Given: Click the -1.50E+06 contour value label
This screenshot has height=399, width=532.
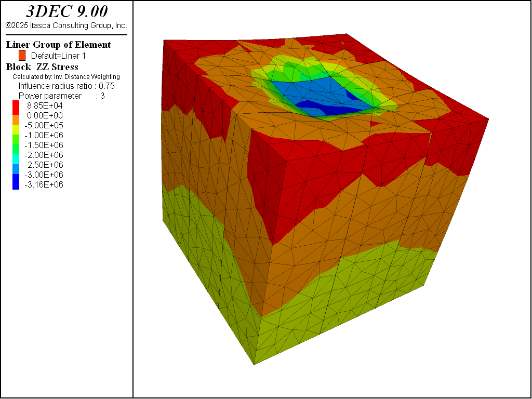Looking at the screenshot, I should pyautogui.click(x=44, y=145).
